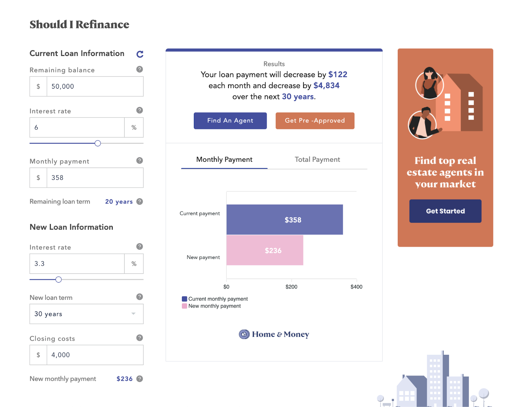Click help icon for new loan Interest rate
Image resolution: width=532 pixels, height=407 pixels.
pos(140,246)
